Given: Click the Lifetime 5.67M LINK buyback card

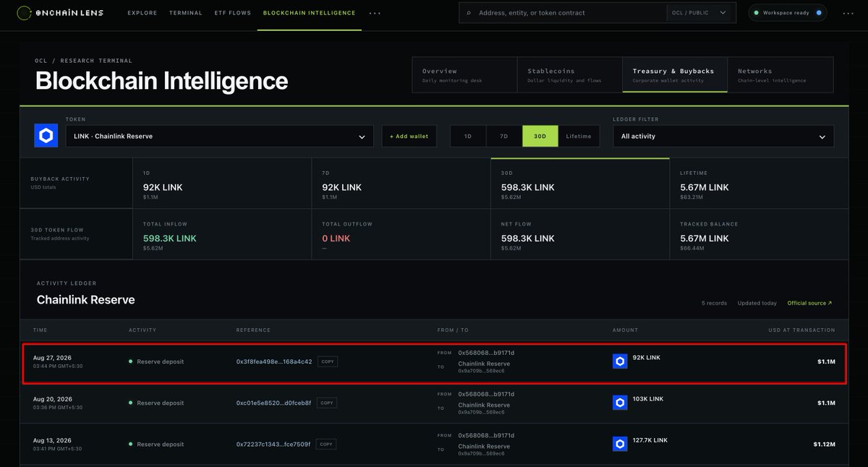Looking at the screenshot, I should [759, 184].
